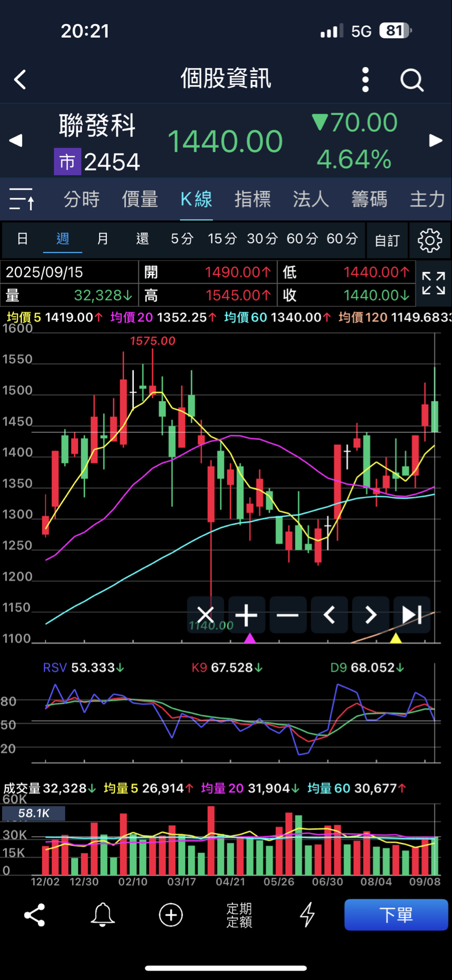
Task: Tap the blue 下單 order button
Action: [x=396, y=915]
